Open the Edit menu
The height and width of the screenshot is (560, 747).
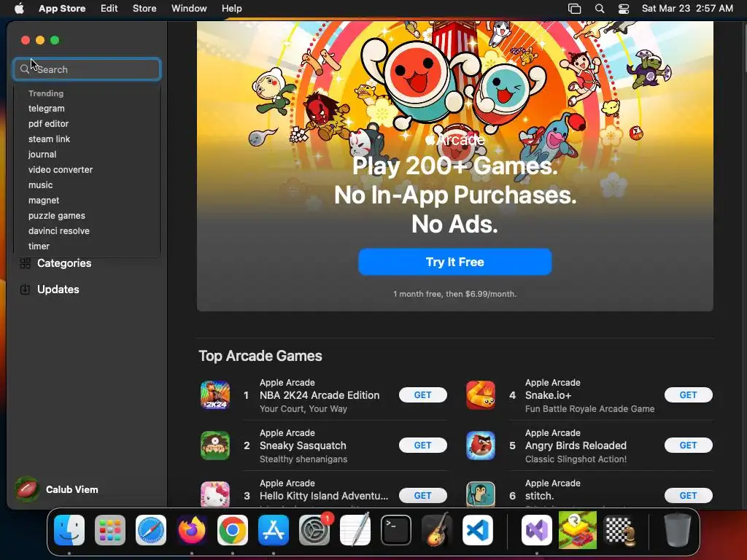coord(109,8)
